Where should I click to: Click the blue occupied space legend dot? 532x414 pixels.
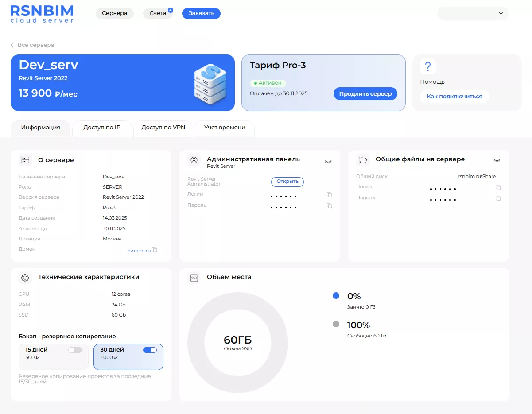336,296
